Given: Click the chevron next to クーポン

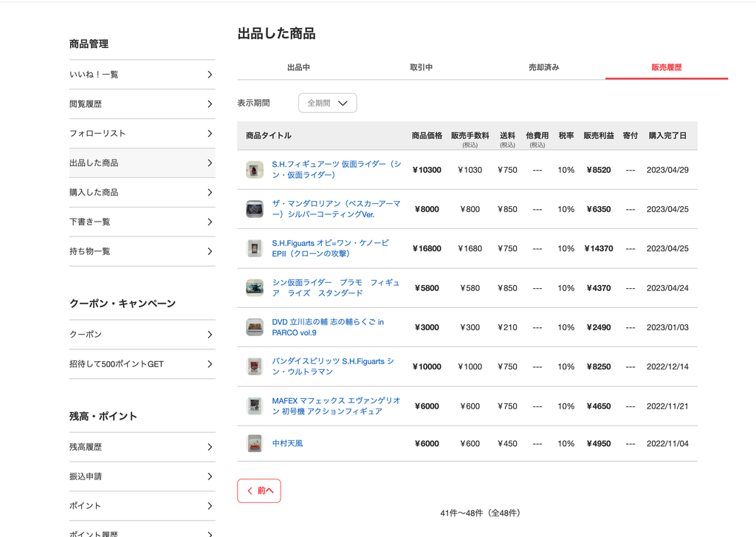Looking at the screenshot, I should point(210,335).
